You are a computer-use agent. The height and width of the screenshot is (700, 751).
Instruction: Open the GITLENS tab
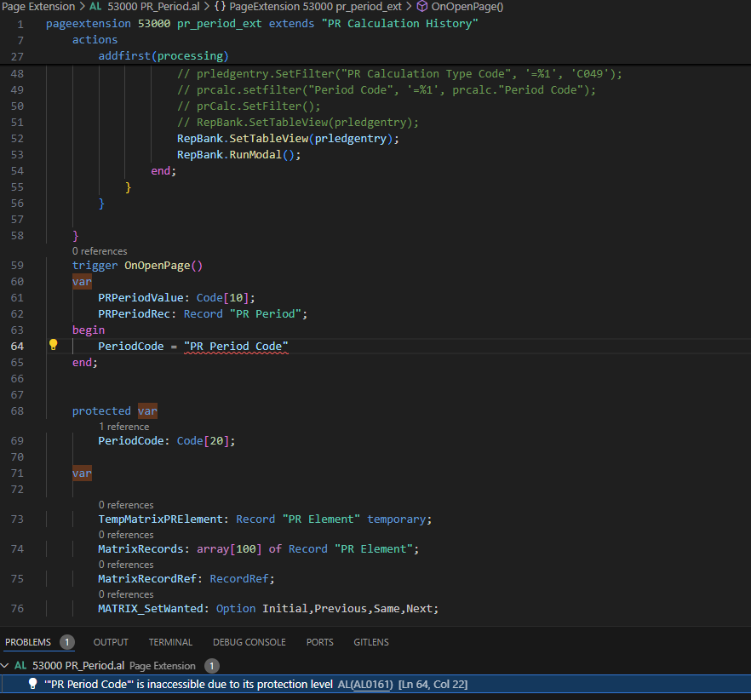[x=371, y=642]
